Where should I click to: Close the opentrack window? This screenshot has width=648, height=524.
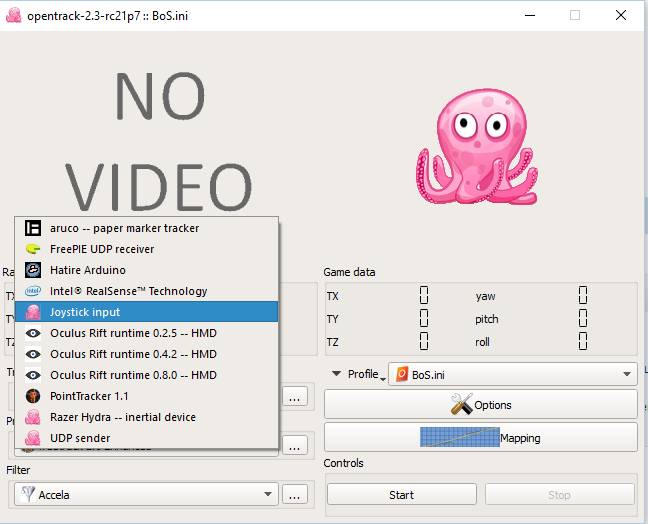pyautogui.click(x=621, y=15)
